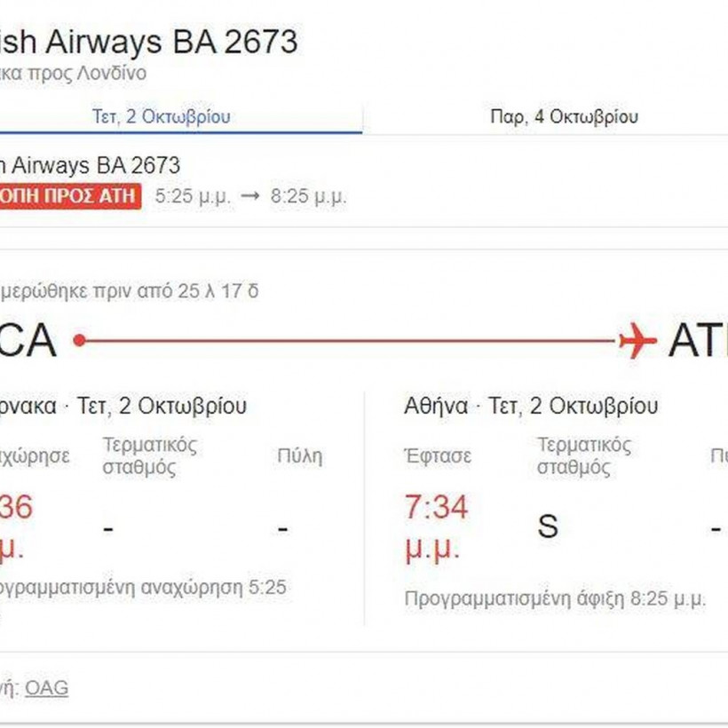The image size is (728, 728).
Task: Click the scheduled 8:25 μ.μ. time in flight row
Action: tap(308, 196)
